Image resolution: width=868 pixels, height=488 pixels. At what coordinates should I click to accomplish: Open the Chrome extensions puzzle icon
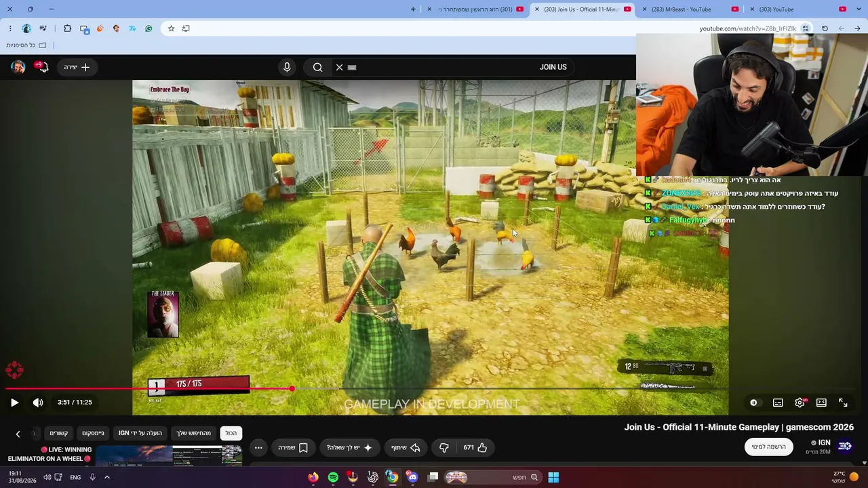point(67,28)
